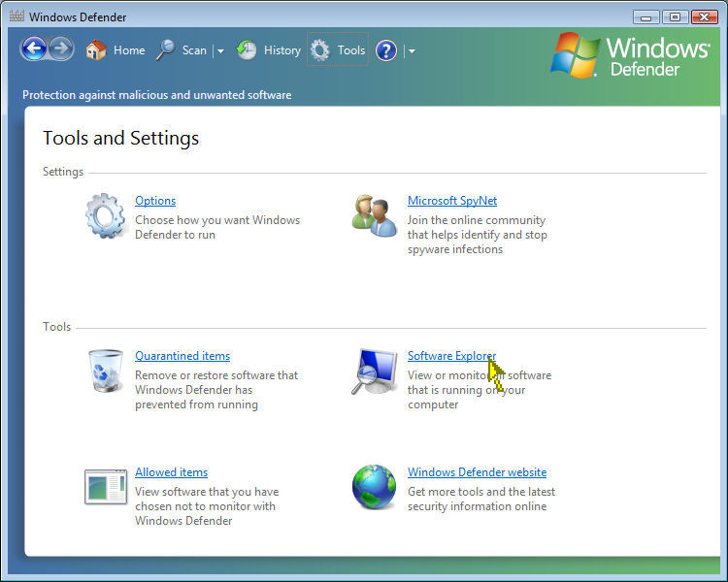Go to Home in toolbar

[x=129, y=50]
